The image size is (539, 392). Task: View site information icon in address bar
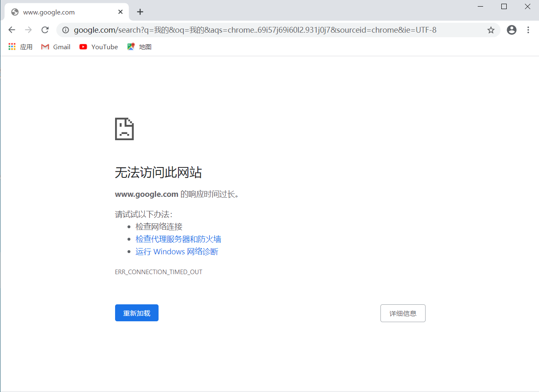coord(65,30)
